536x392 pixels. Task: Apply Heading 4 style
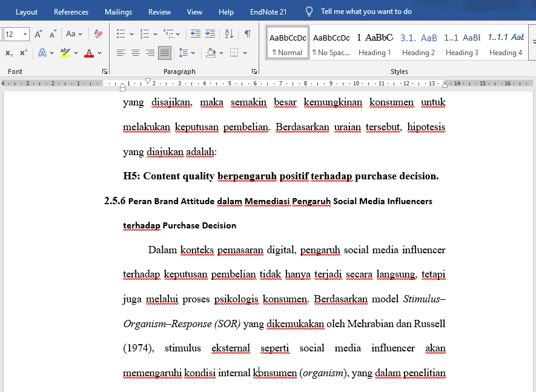[x=506, y=42]
